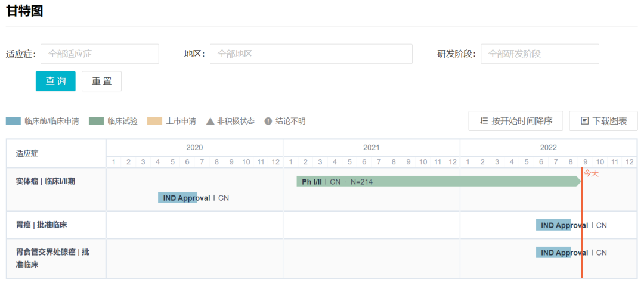Open the 全部研发阶段 stage dropdown
This screenshot has width=644, height=286.
(x=539, y=54)
